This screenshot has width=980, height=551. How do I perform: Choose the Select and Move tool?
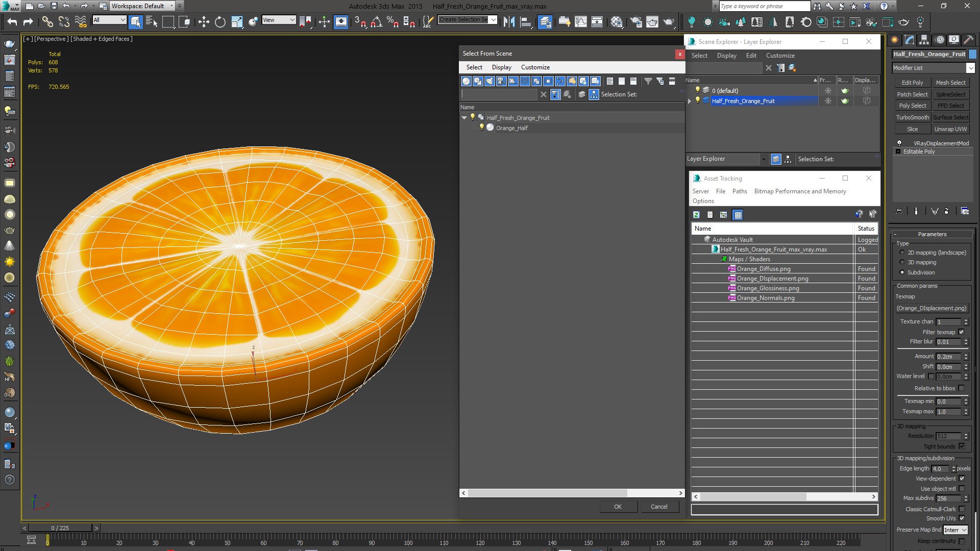[204, 21]
